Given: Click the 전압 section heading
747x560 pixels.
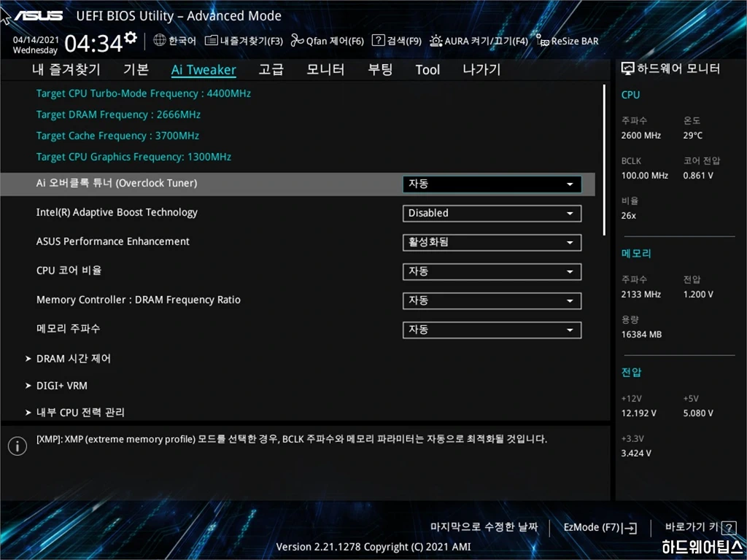Looking at the screenshot, I should point(631,373).
